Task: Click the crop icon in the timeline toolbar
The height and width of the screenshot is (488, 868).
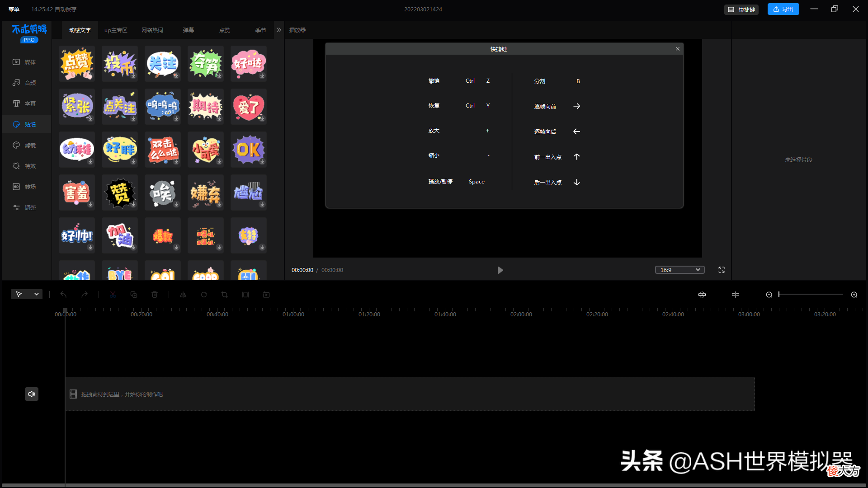Action: click(x=225, y=295)
